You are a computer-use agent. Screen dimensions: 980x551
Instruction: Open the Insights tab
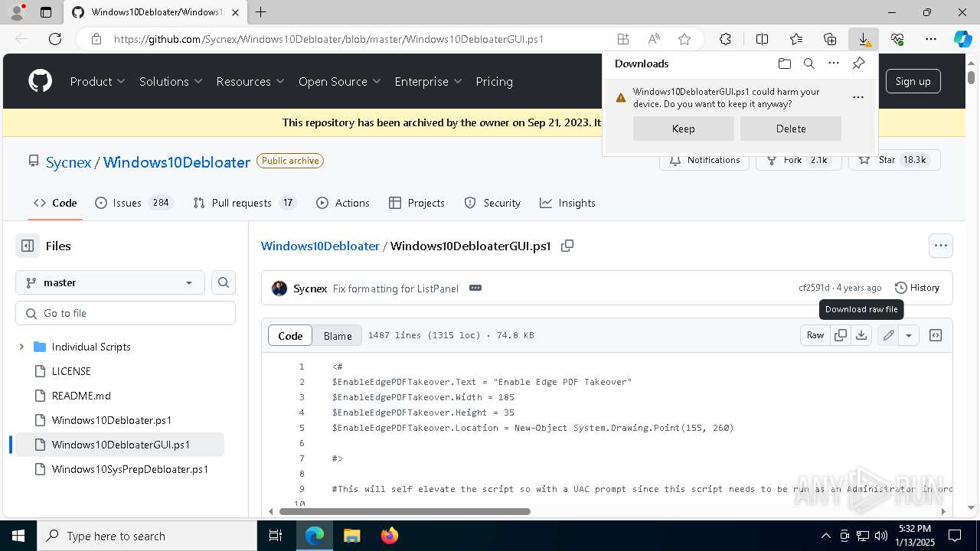(x=567, y=203)
